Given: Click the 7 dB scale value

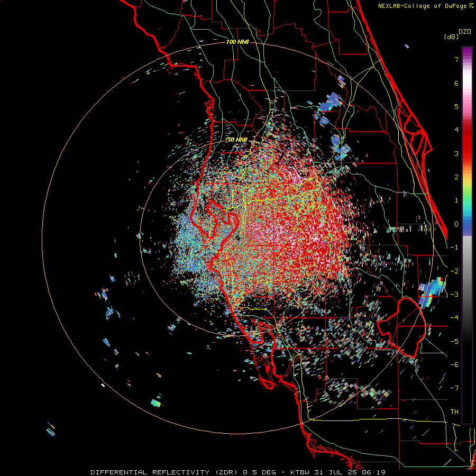Looking at the screenshot, I should click(456, 59).
